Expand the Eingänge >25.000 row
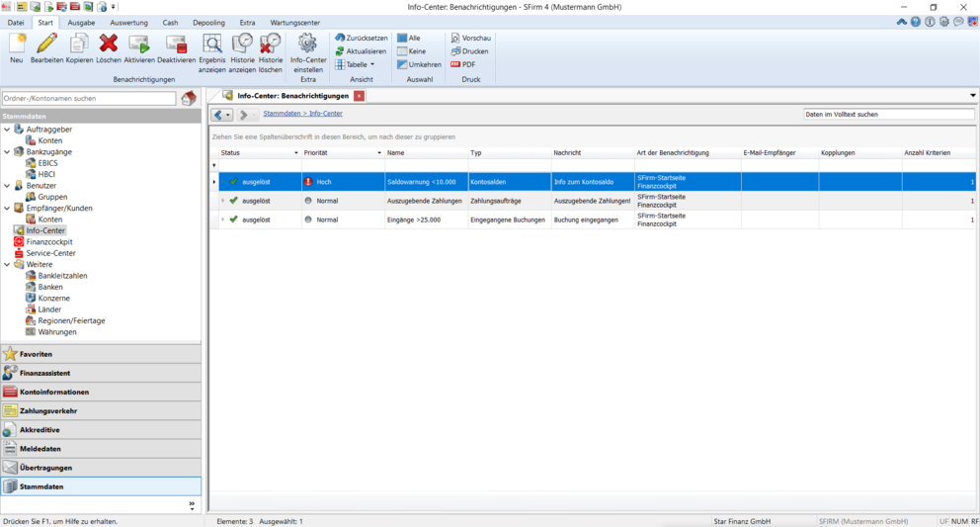The height and width of the screenshot is (527, 980). pyautogui.click(x=223, y=220)
